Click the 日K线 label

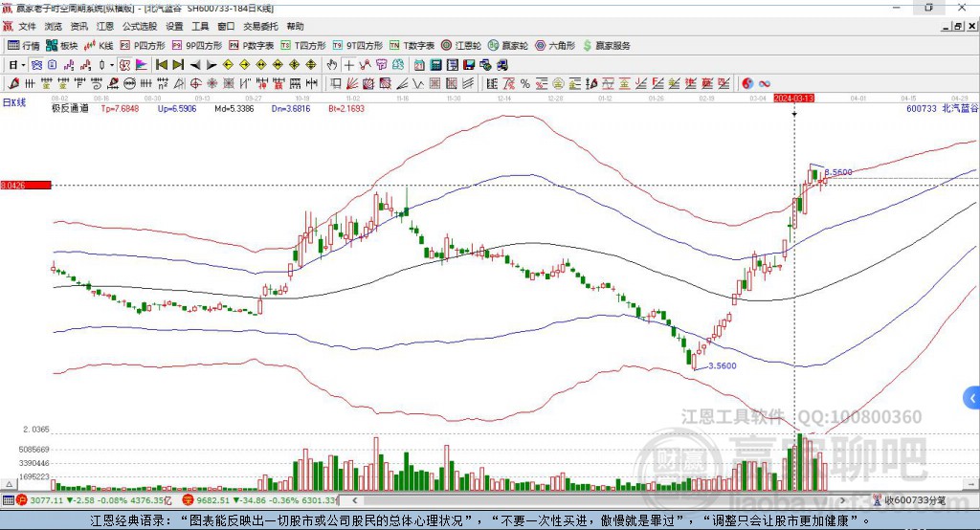13,102
